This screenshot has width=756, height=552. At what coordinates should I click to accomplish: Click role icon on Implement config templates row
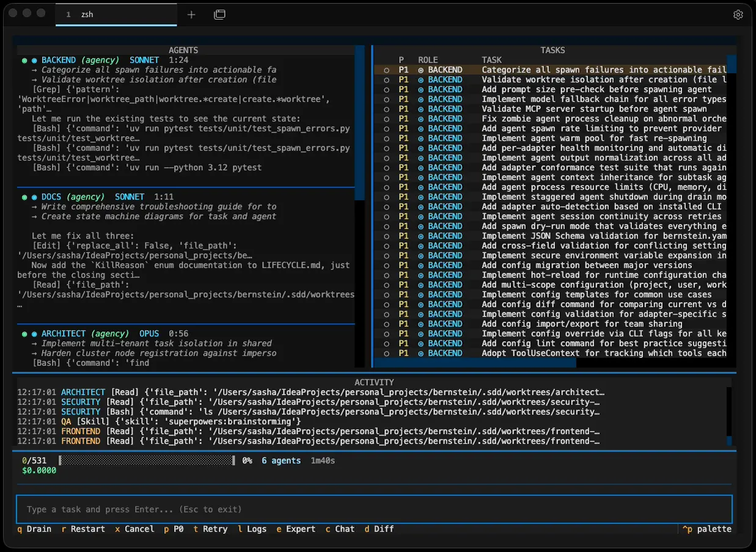point(421,295)
